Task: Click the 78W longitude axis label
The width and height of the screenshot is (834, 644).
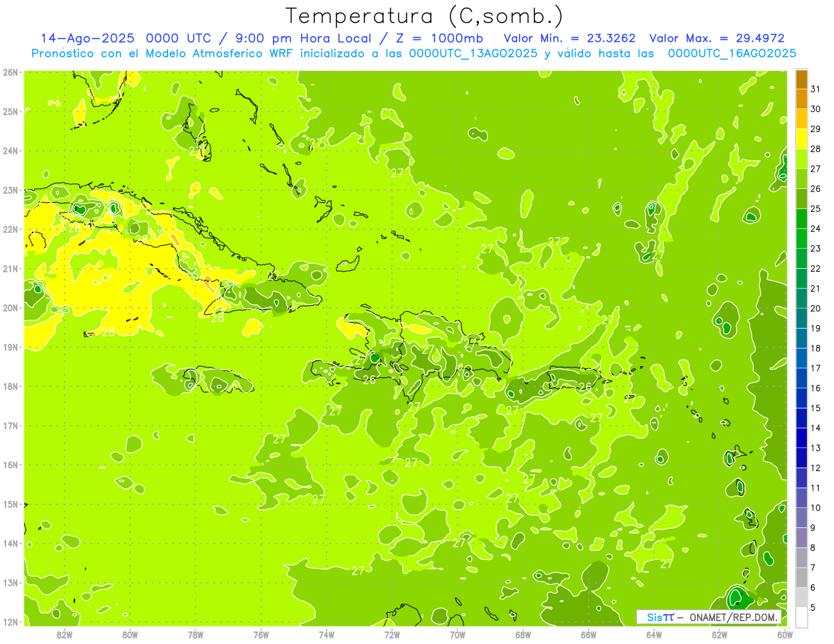Action: coord(195,634)
